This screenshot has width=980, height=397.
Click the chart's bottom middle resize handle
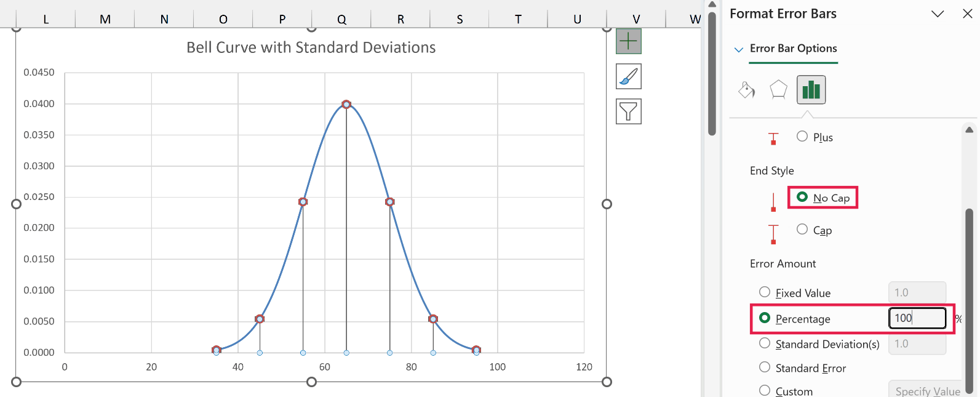311,382
